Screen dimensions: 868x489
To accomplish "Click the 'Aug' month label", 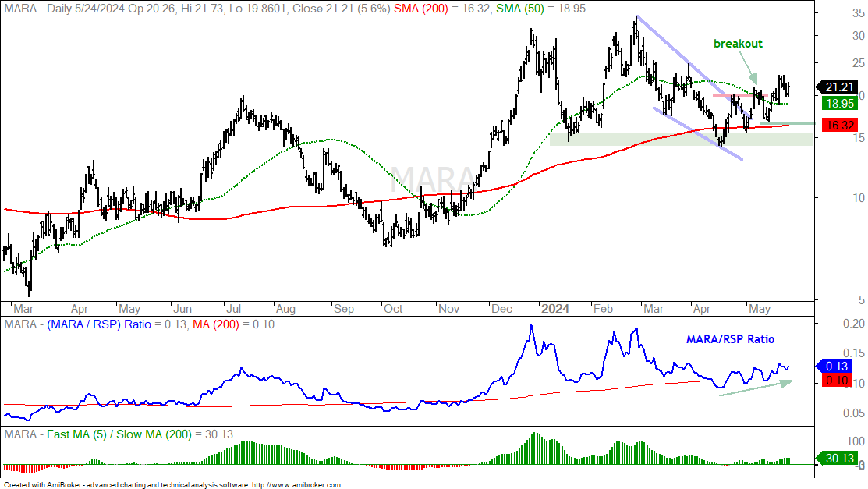I will [285, 309].
